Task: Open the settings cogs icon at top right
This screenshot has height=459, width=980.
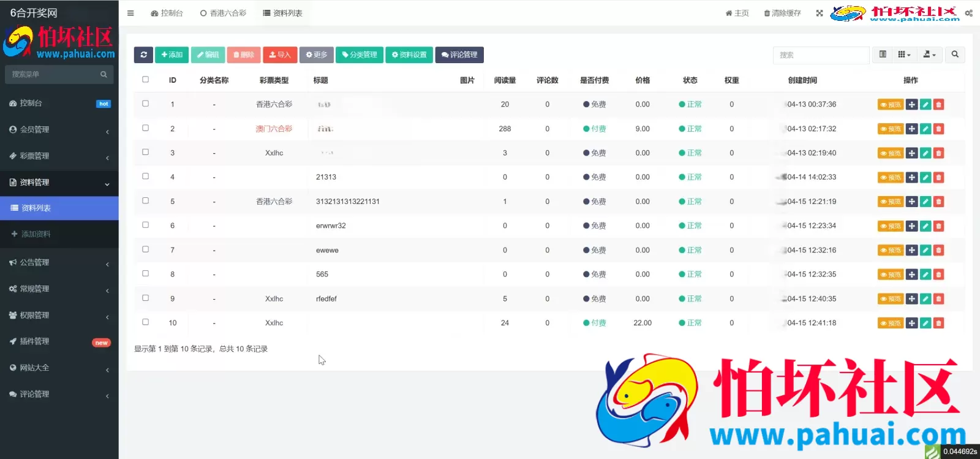Action: [x=968, y=13]
